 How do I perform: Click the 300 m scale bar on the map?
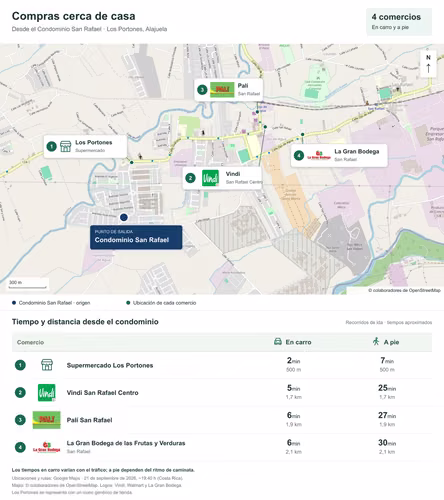[27, 284]
